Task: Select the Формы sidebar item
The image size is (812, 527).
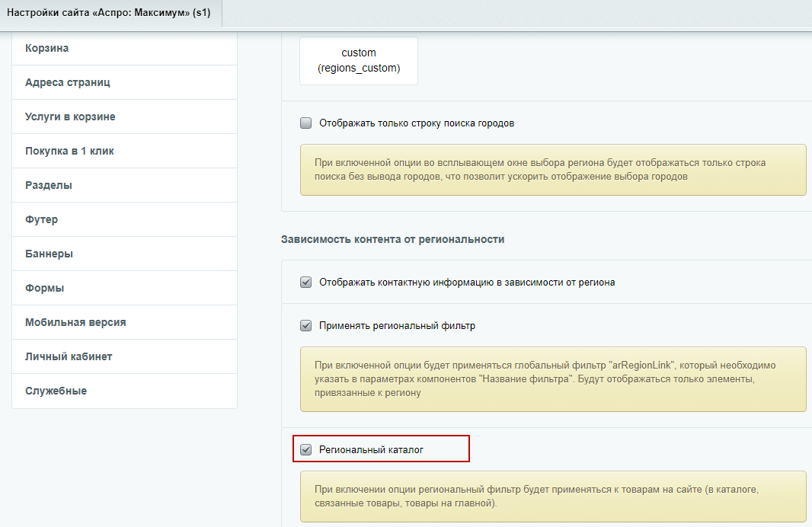Action: coord(124,288)
